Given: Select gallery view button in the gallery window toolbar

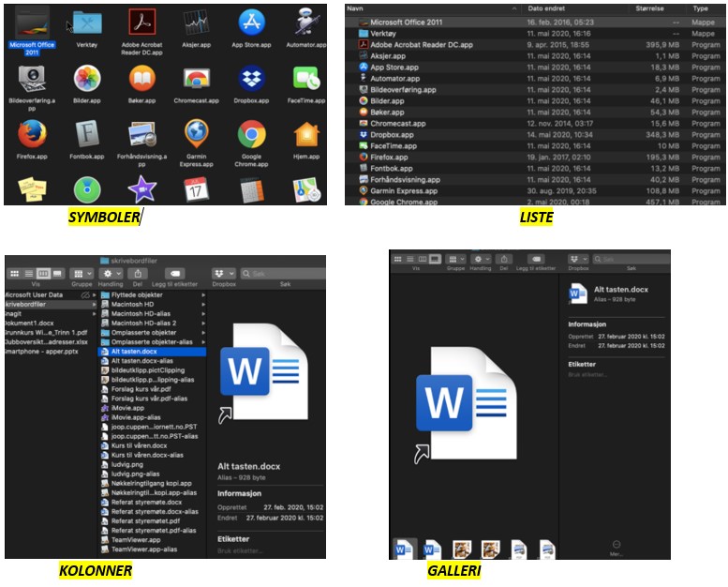Looking at the screenshot, I should coord(434,258).
